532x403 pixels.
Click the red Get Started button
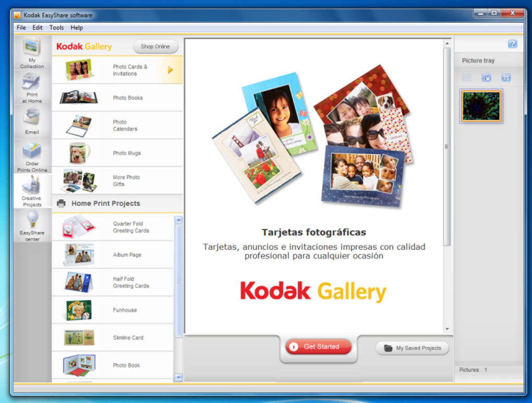(318, 347)
